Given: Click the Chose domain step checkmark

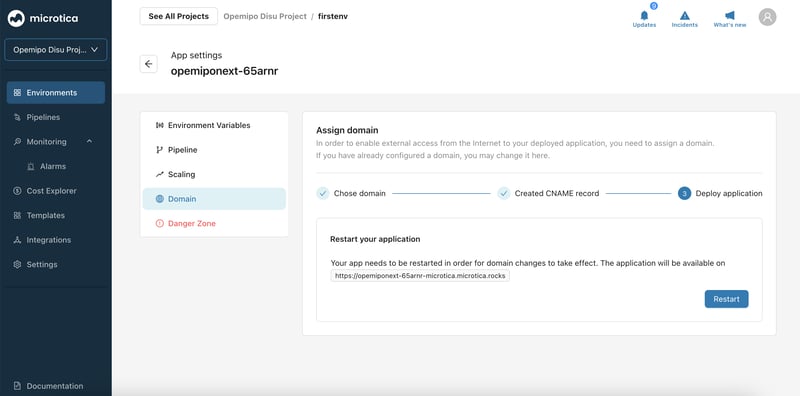Looking at the screenshot, I should [322, 193].
